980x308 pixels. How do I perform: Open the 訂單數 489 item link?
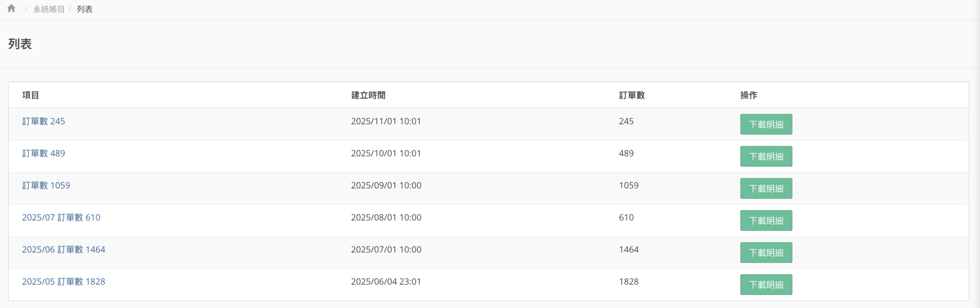pyautogui.click(x=44, y=154)
